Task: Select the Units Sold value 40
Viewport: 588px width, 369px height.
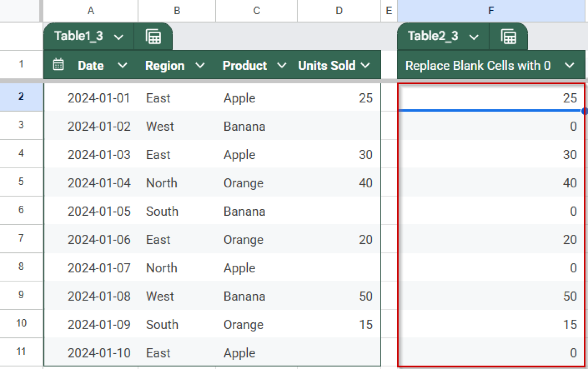Action: (366, 183)
